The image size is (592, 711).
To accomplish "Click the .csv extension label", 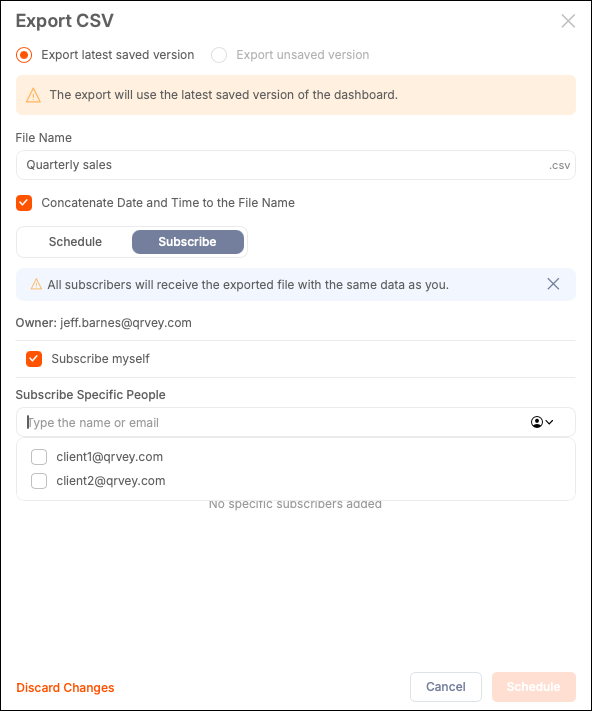I will point(559,166).
